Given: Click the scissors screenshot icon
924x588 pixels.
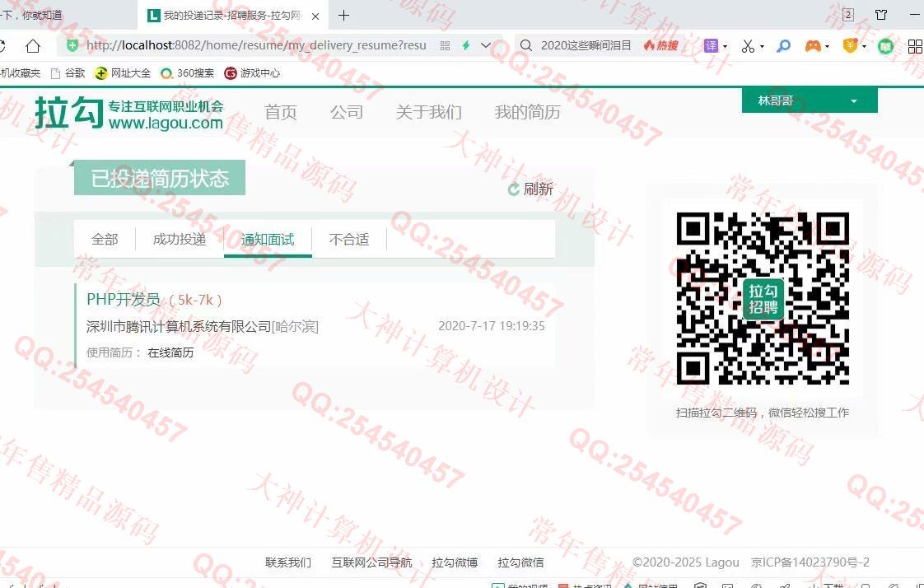Looking at the screenshot, I should point(748,46).
